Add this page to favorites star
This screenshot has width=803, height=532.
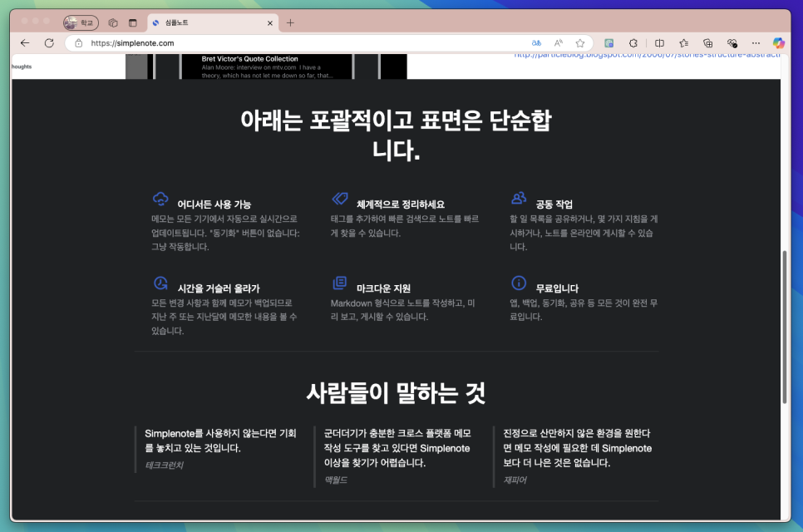[579, 43]
